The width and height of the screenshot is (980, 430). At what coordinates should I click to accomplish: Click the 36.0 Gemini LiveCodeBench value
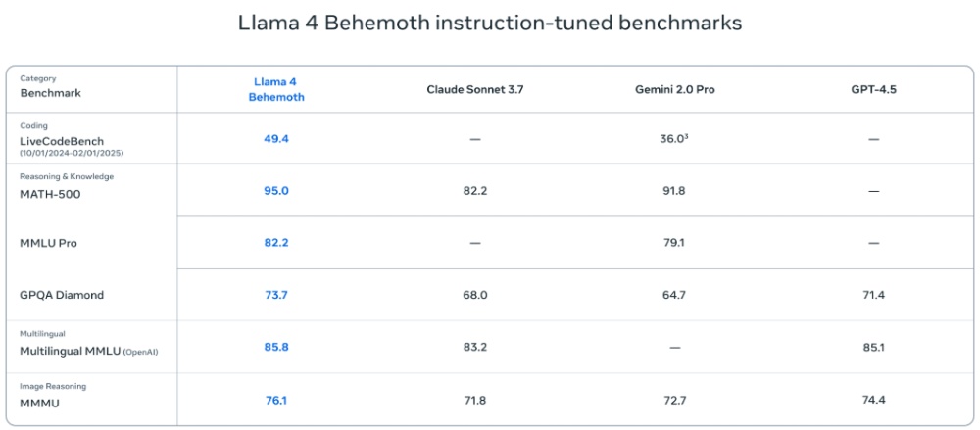coord(674,139)
